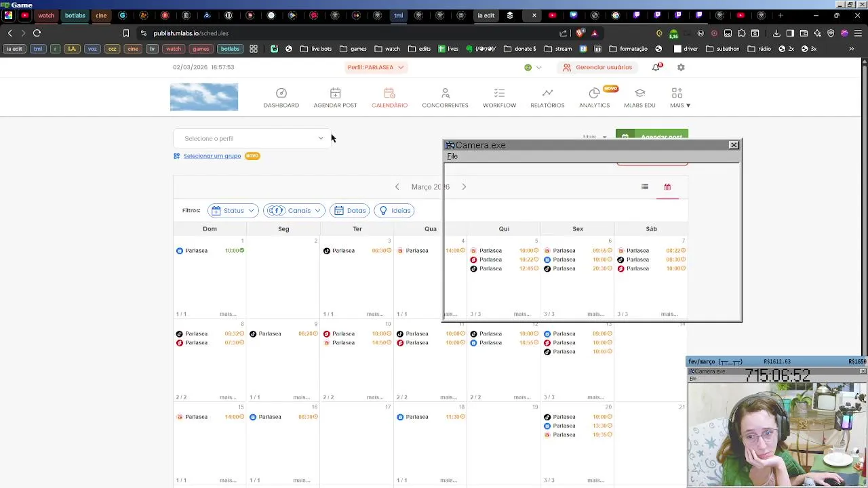Open the Perfil: PARLASEA dropdown
868x488 pixels.
376,67
